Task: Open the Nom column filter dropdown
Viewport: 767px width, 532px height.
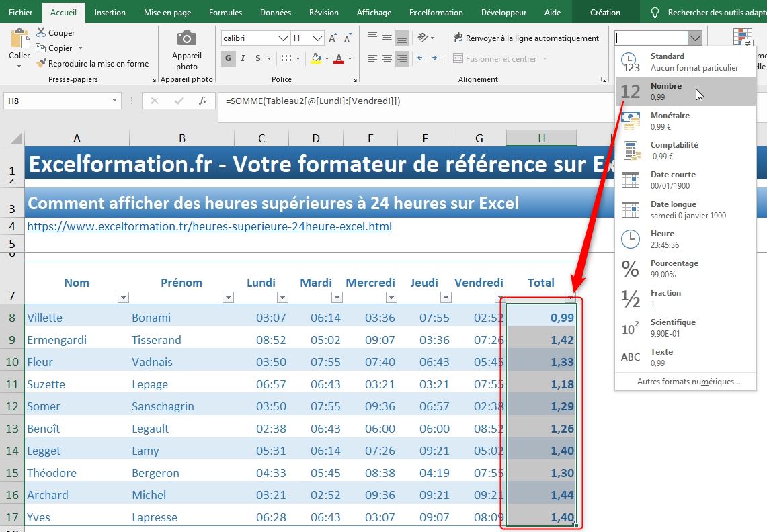Action: click(123, 297)
